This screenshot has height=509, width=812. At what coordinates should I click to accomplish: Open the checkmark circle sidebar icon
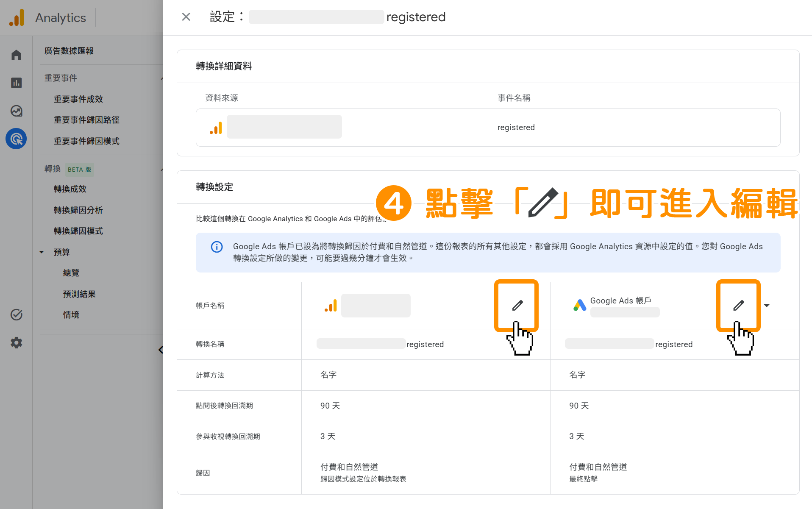pyautogui.click(x=16, y=314)
